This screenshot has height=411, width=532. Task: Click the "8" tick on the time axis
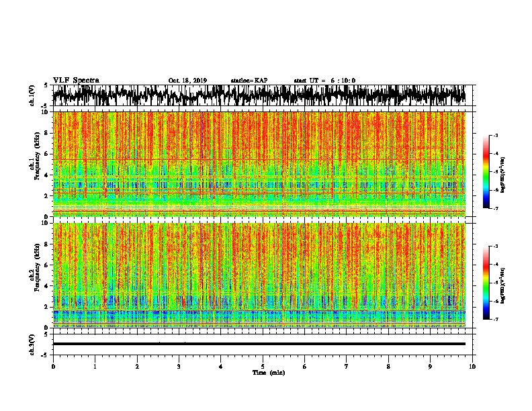[388, 367]
